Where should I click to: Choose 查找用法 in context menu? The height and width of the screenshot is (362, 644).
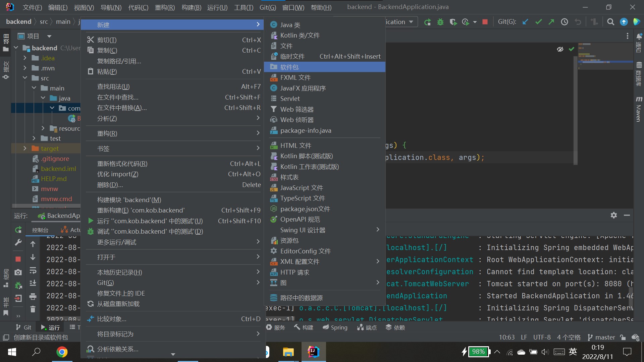point(173,86)
